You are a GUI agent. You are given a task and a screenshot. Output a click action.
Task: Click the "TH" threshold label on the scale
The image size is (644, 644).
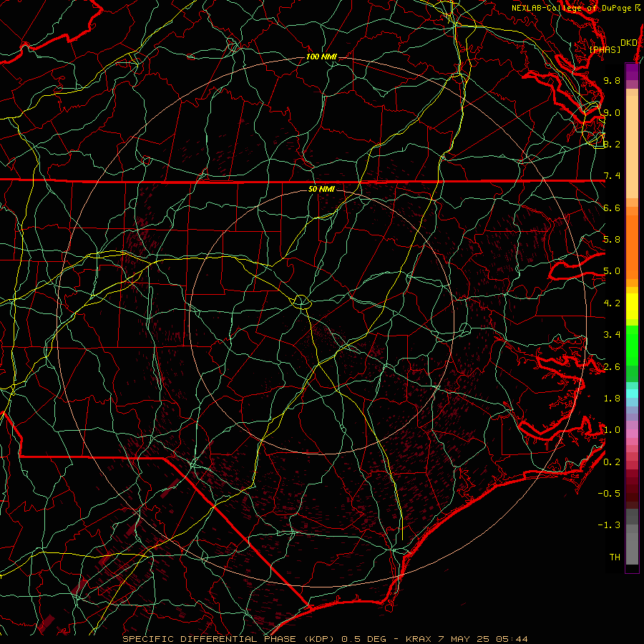(615, 557)
